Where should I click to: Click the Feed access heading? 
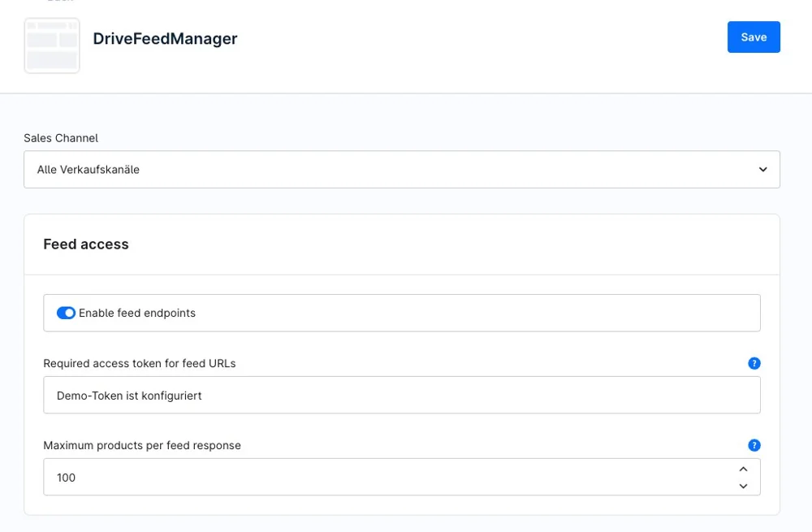(x=86, y=244)
